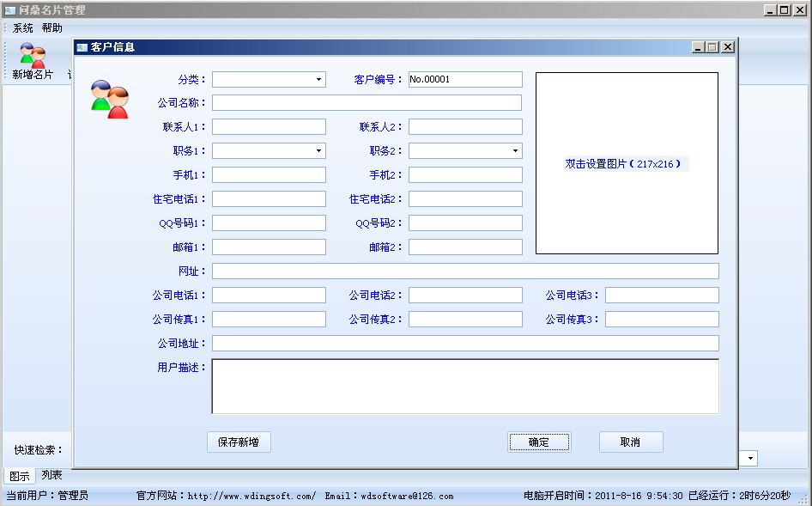Click 当前用户：管理员 in status bar
Viewport: 812px width, 506px height.
pyautogui.click(x=47, y=496)
